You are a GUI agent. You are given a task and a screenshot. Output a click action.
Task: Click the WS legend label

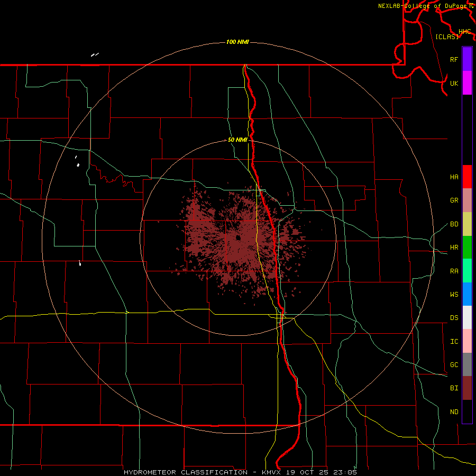point(454,294)
